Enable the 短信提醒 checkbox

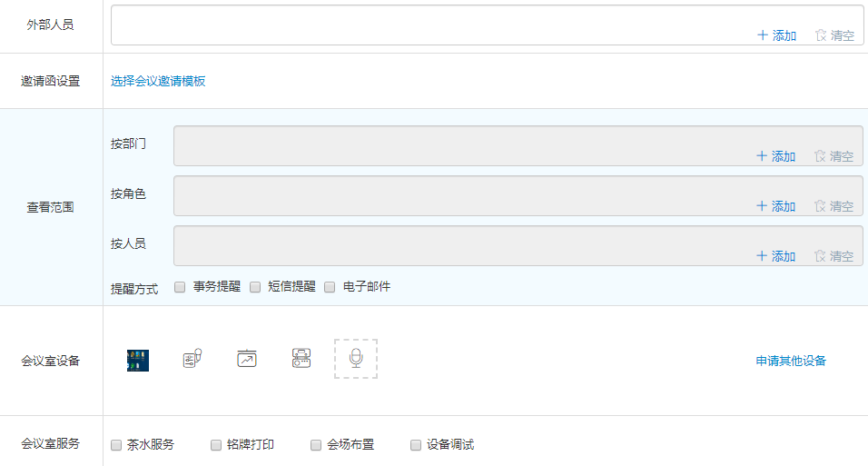coord(255,287)
